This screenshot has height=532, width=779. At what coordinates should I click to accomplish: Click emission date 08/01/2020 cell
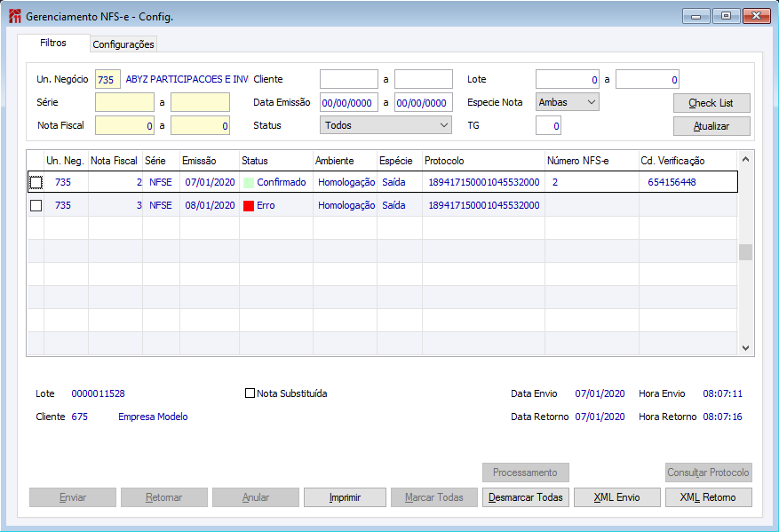click(x=210, y=205)
